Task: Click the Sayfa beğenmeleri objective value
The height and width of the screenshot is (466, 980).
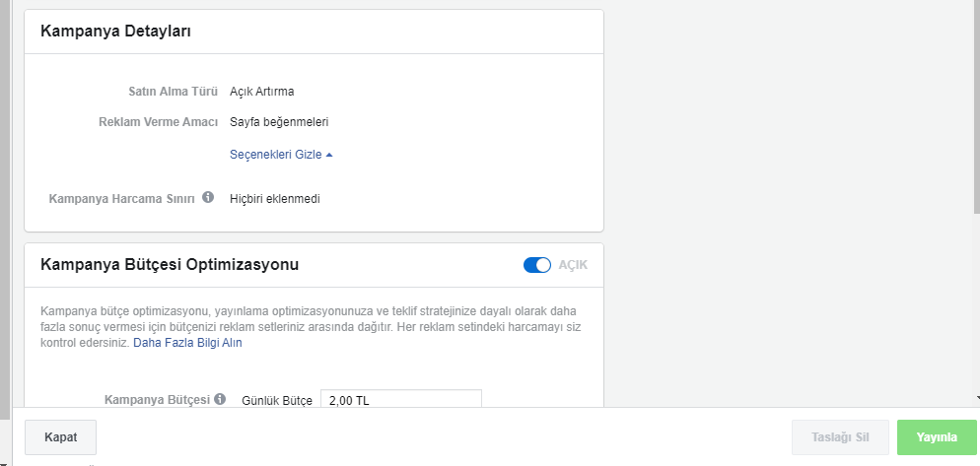Action: pyautogui.click(x=279, y=122)
